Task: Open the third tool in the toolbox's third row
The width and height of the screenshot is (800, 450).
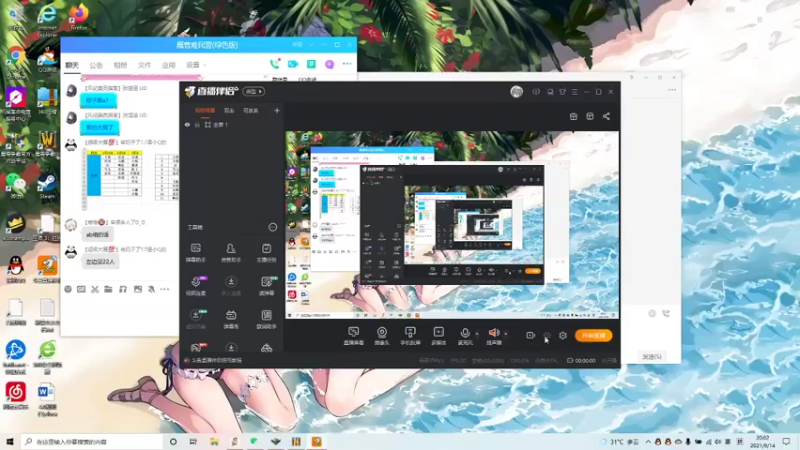Action: pos(266,319)
